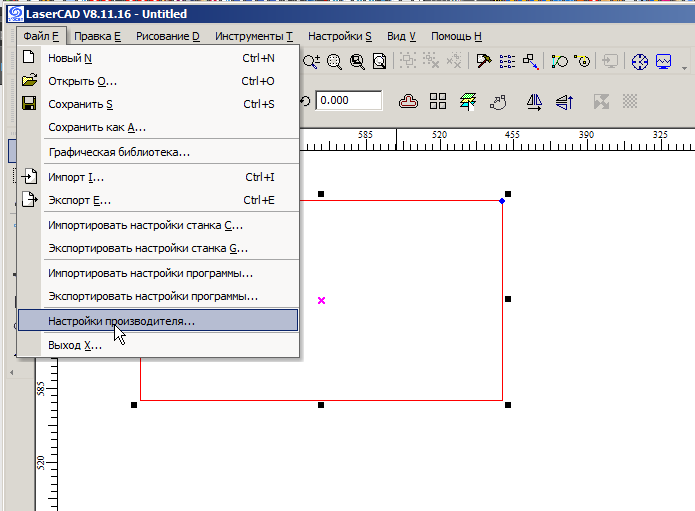Click the blue monitor simulation icon
Image resolution: width=695 pixels, height=511 pixels.
tap(665, 61)
